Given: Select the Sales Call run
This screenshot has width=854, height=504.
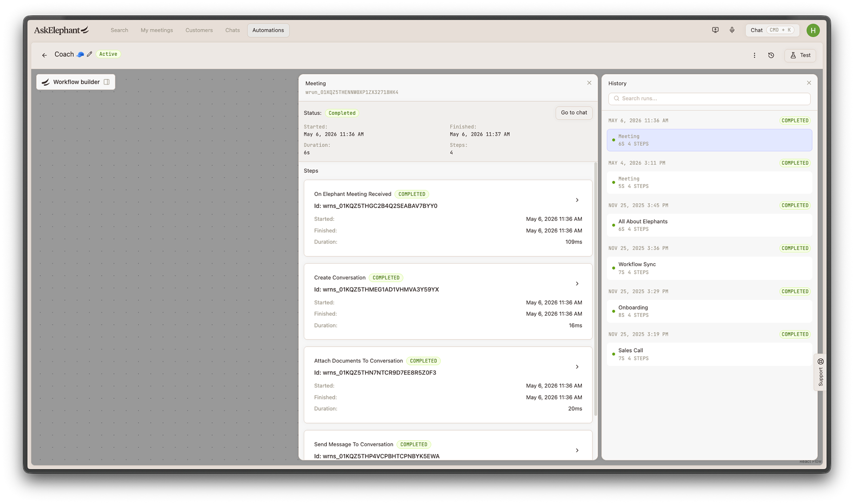Looking at the screenshot, I should pos(709,354).
